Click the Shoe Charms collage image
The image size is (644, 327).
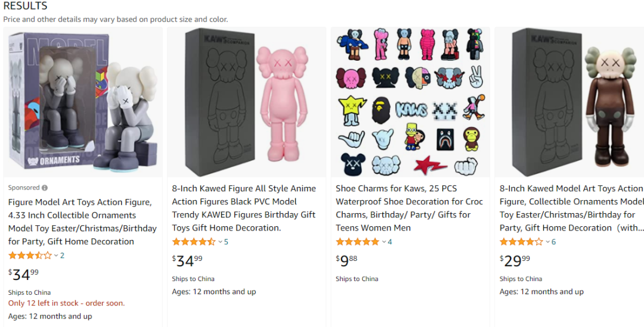coord(410,102)
